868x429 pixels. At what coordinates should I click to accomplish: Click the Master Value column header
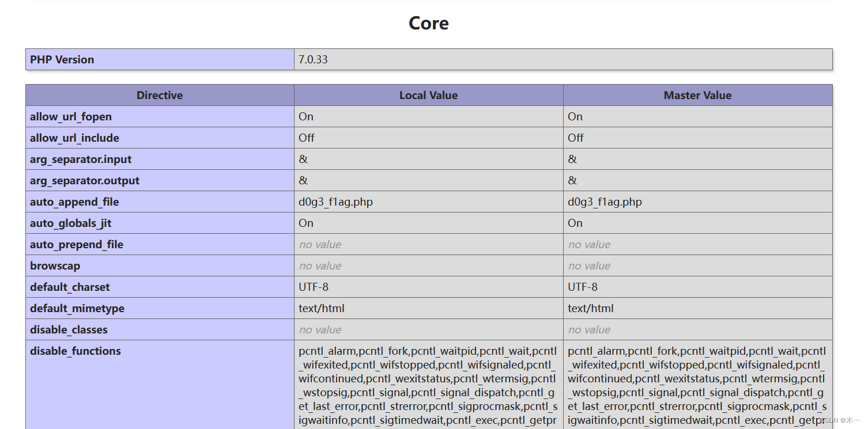click(697, 95)
